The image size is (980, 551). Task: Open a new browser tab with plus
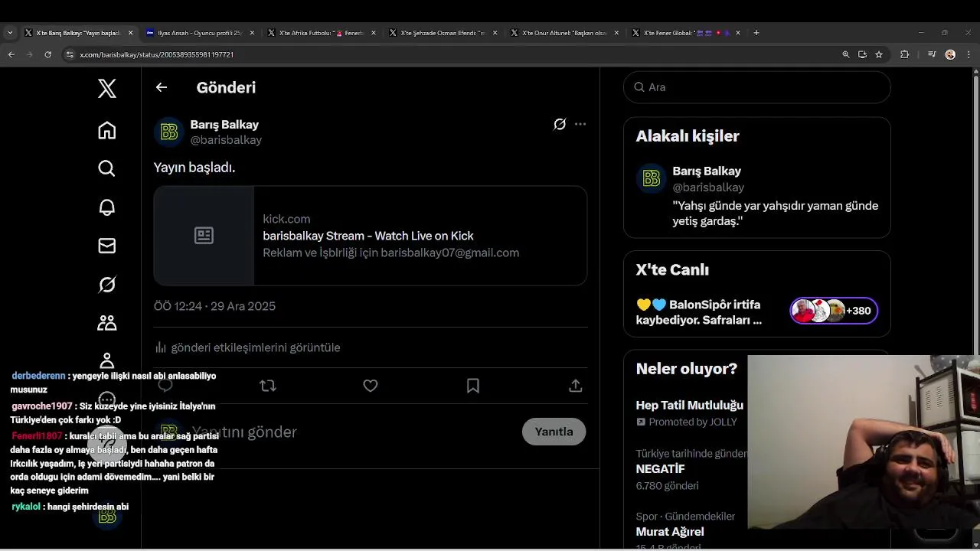tap(756, 33)
